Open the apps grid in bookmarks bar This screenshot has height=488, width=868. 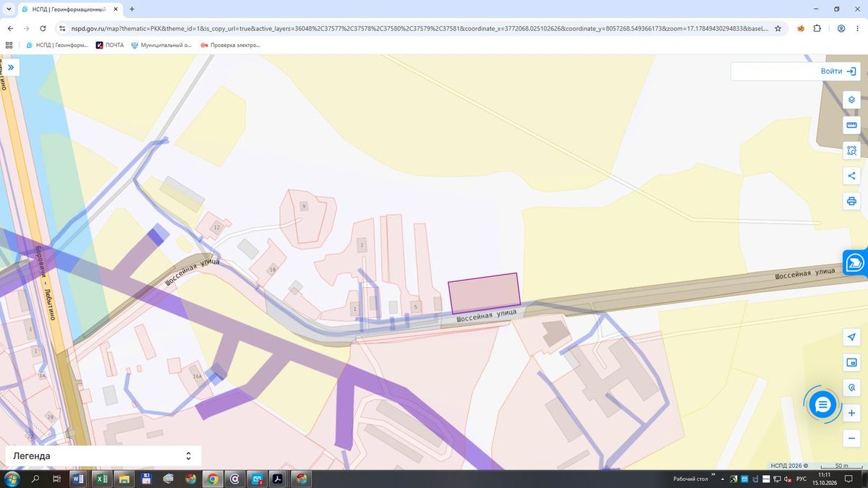tap(9, 45)
